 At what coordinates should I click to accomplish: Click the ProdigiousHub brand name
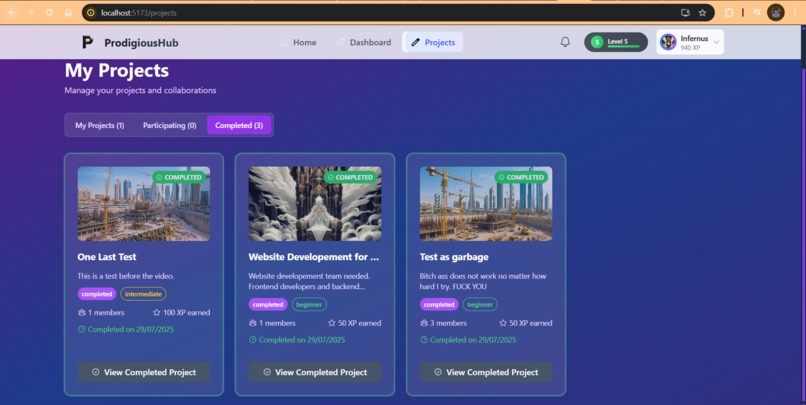click(141, 43)
